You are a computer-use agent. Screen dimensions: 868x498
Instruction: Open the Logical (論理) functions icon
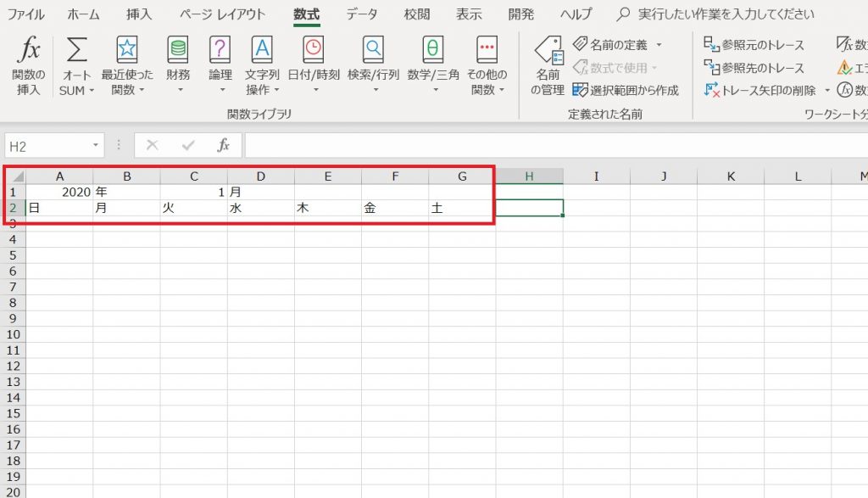tap(220, 51)
